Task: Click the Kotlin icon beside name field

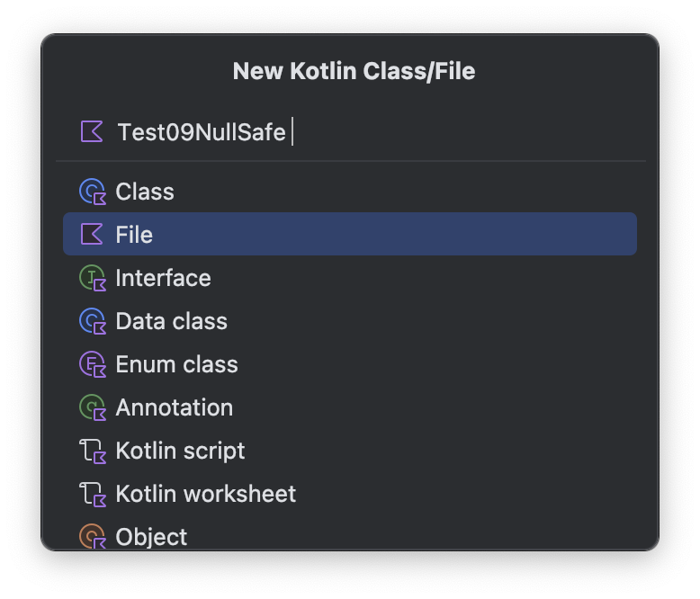Action: [x=92, y=131]
